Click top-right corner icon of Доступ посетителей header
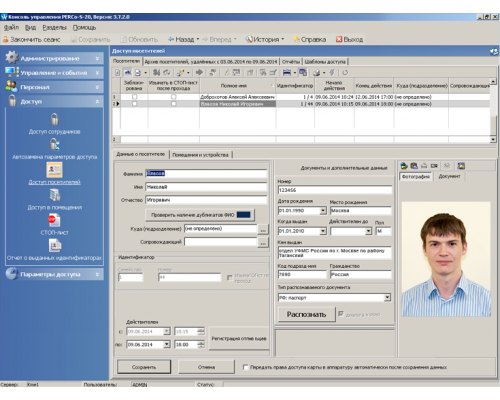This screenshot has height=400, width=500. coord(494,51)
